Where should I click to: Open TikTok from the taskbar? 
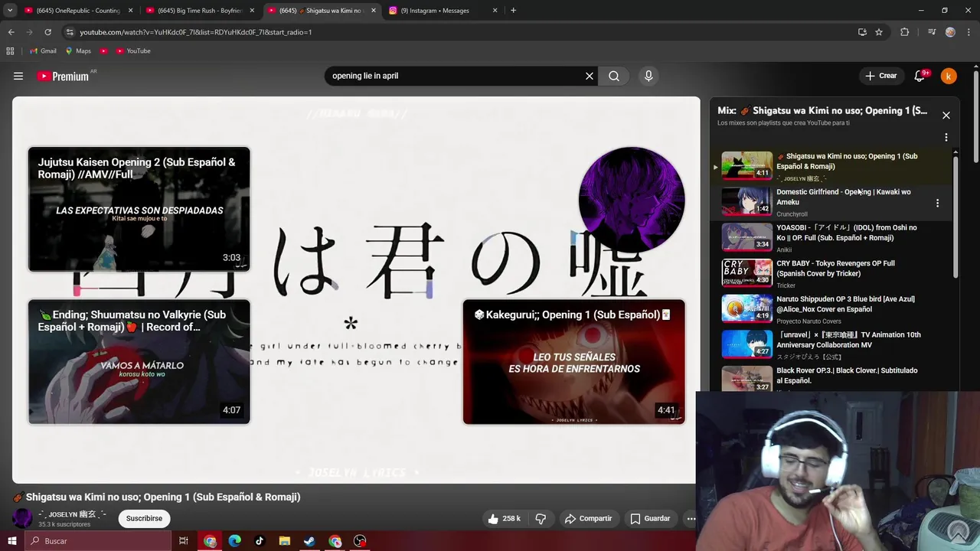[260, 541]
